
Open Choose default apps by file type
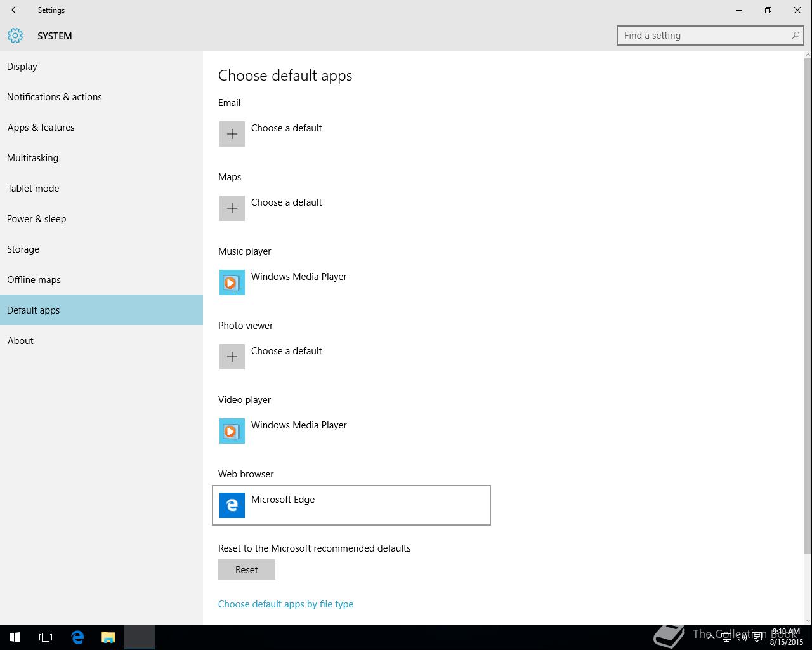(x=285, y=604)
